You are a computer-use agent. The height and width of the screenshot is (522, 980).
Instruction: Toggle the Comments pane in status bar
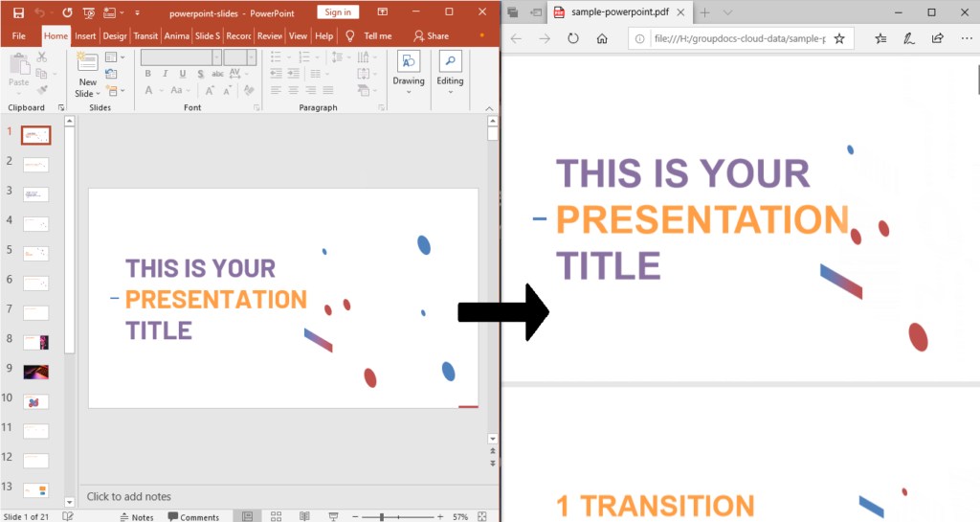193,516
